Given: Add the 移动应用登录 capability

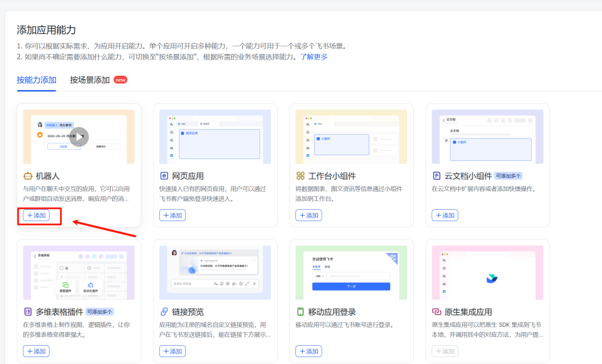Looking at the screenshot, I should (309, 351).
